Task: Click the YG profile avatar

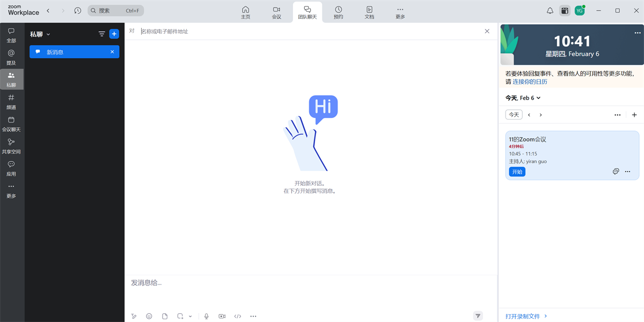Action: coord(580,10)
